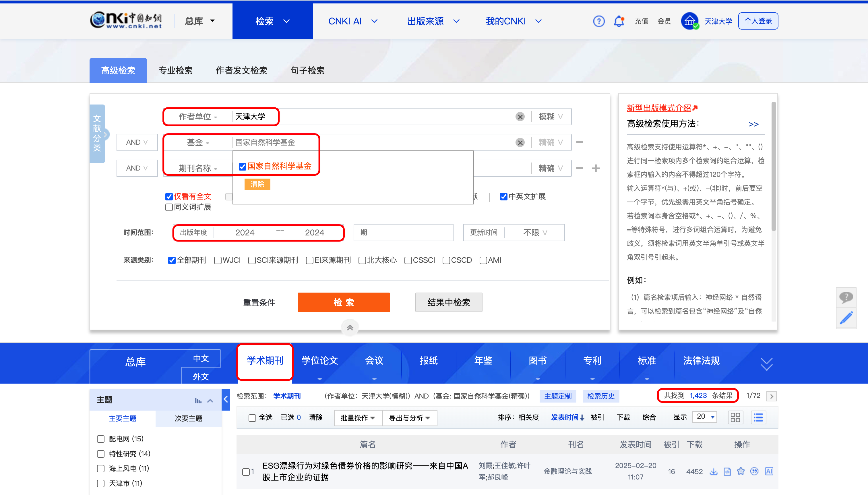The image size is (868, 495).
Task: Open the 显示 20 per page dropdown
Action: [x=706, y=417]
